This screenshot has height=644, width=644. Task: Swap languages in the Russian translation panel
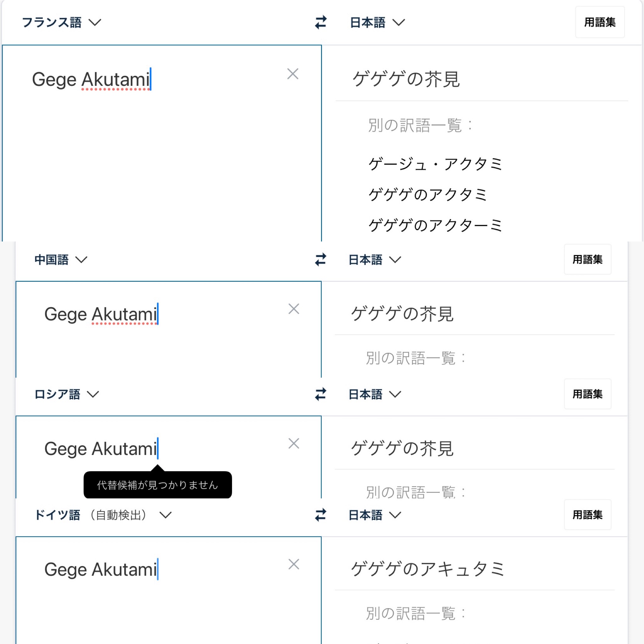tap(321, 394)
